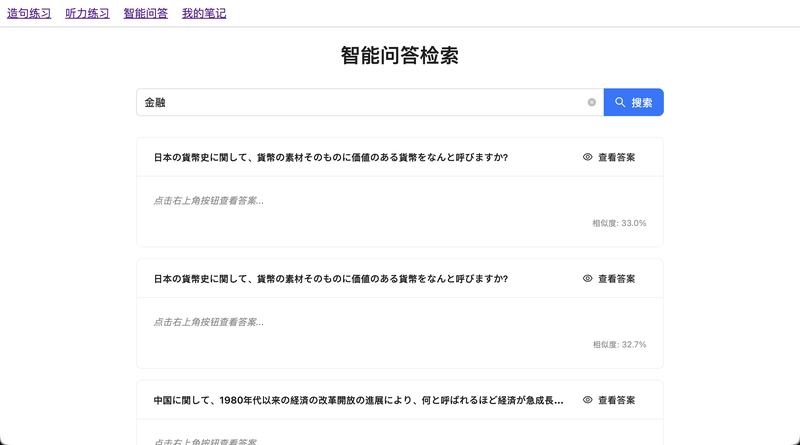Click the eye icon in the 33.0% similarity card
The image size is (800, 445).
coord(588,157)
